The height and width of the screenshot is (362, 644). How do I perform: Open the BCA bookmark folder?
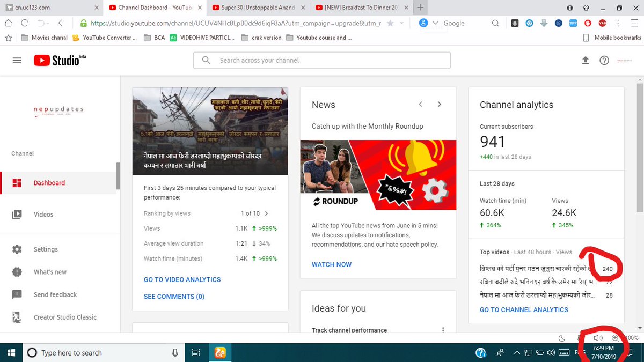pos(153,38)
